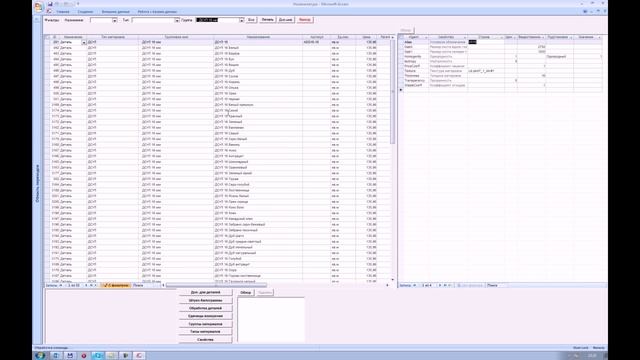
Task: Click the Обработка деталей button
Action: pyautogui.click(x=205, y=308)
